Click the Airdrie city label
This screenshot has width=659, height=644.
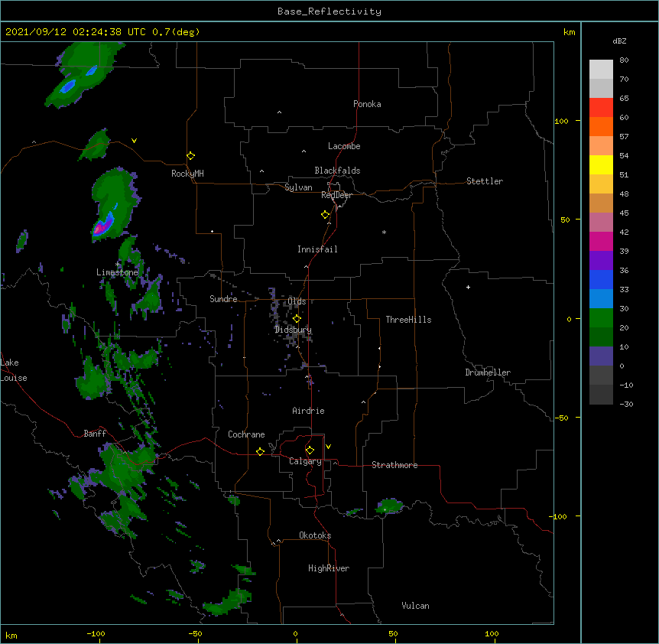coord(308,411)
